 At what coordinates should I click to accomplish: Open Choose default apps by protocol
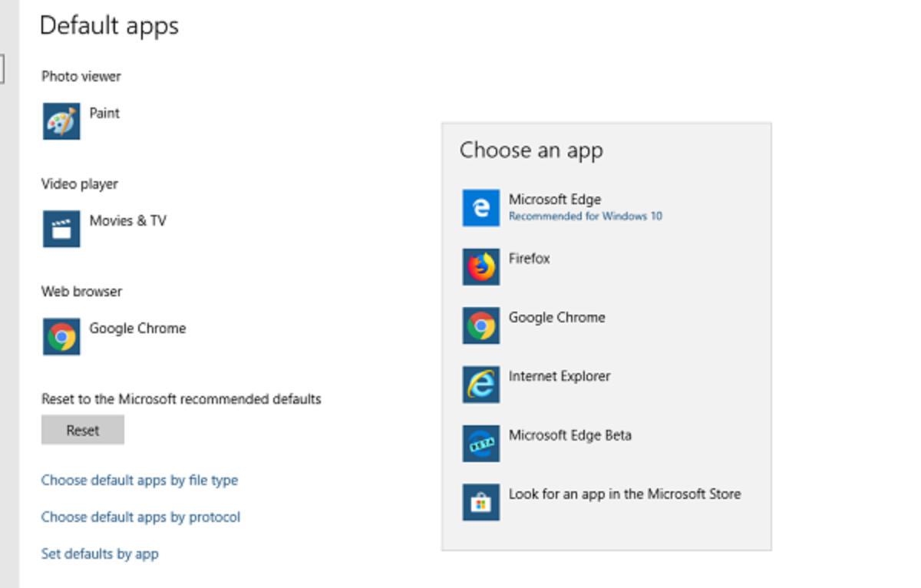(x=140, y=517)
